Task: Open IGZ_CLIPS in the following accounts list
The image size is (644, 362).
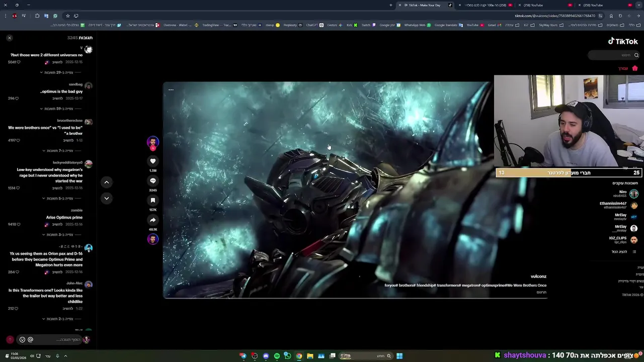Action: (x=624, y=240)
